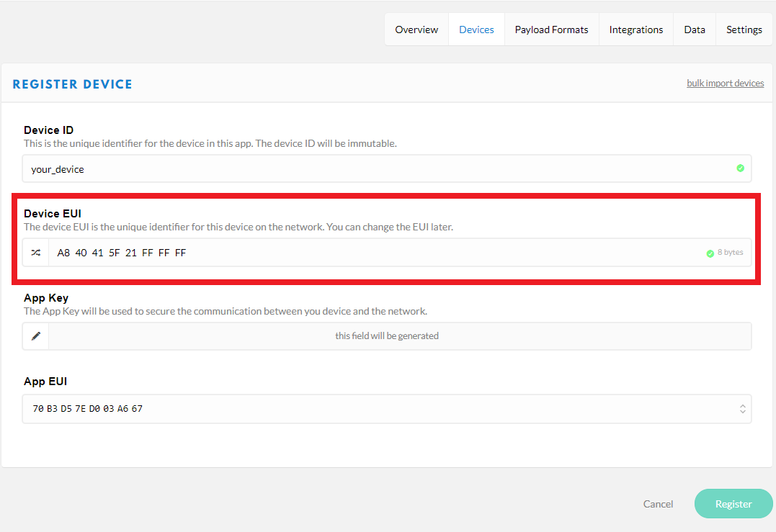Open the Devices tab

476,30
